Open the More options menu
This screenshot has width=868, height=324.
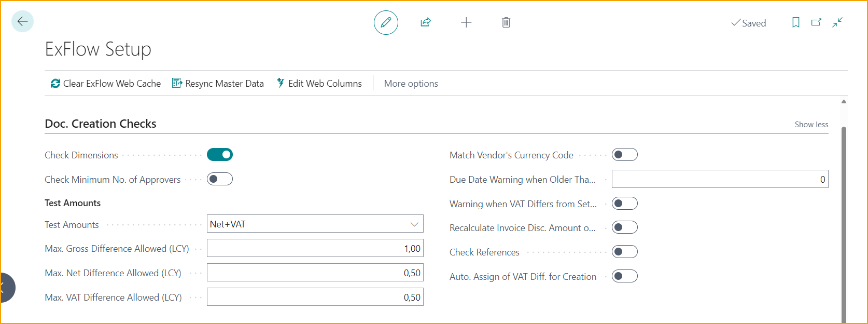(x=411, y=84)
